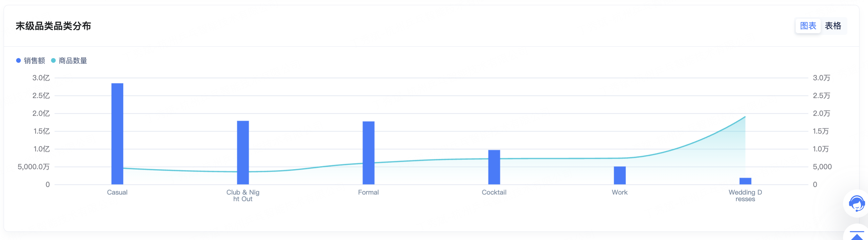This screenshot has width=868, height=240.
Task: Click the teal 商品数量 legend dot
Action: point(53,61)
